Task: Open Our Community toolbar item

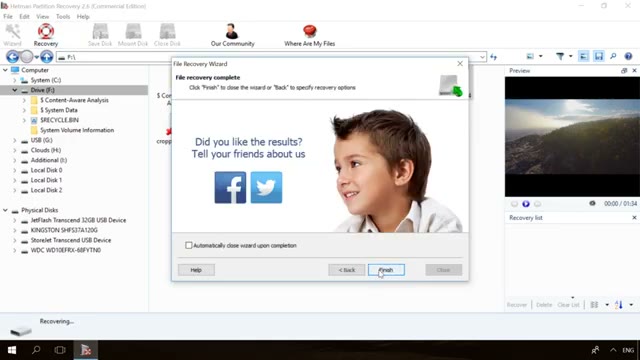Action: tap(232, 35)
